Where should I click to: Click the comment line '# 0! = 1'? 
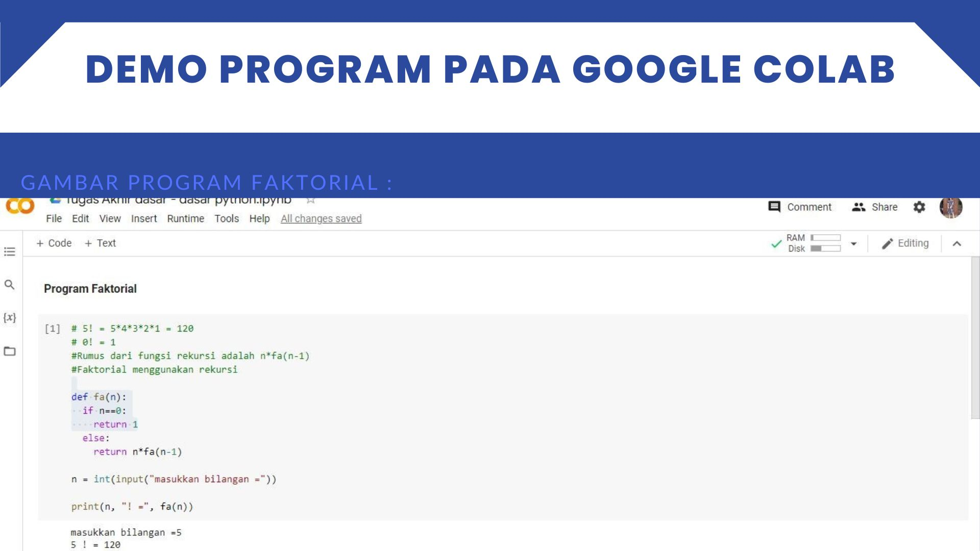[x=93, y=342]
